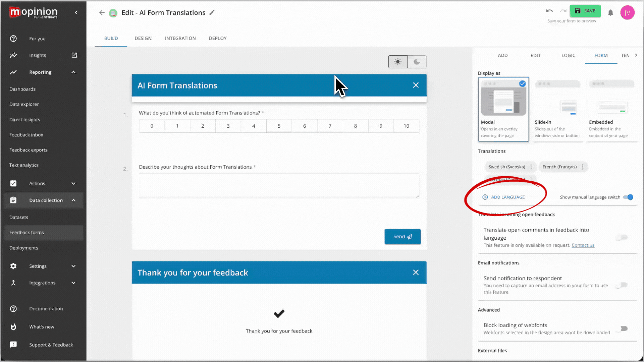Open the INTEGRATION tab
Viewport: 644px width, 362px height.
[180, 38]
